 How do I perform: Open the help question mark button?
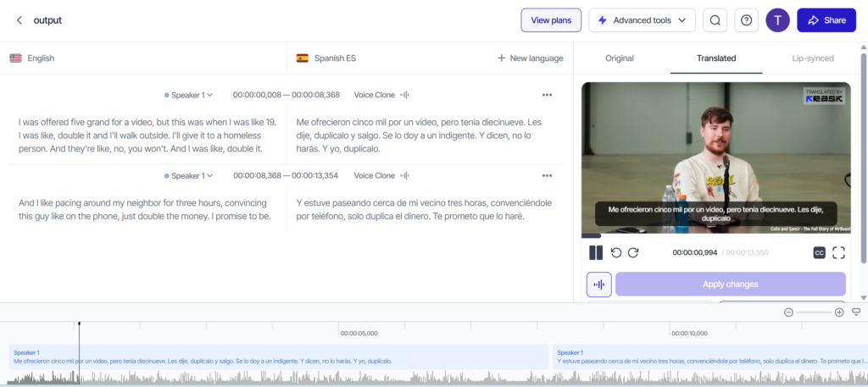coord(746,20)
